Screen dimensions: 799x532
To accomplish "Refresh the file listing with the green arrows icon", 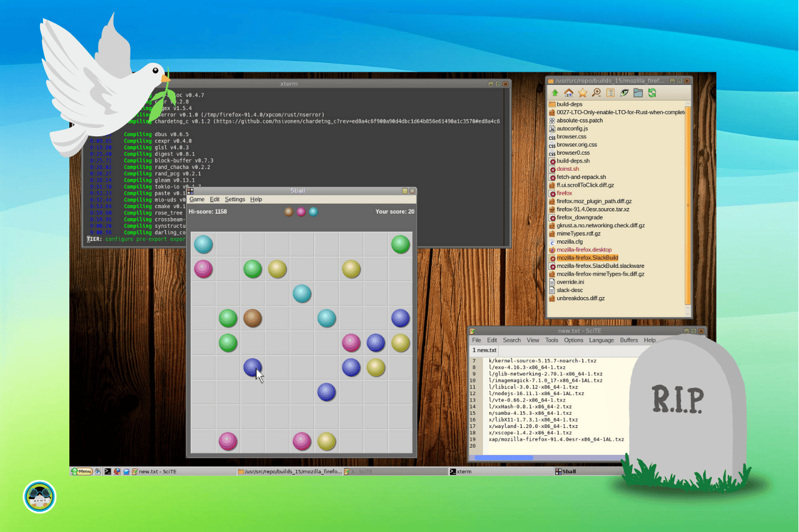I will 652,93.
